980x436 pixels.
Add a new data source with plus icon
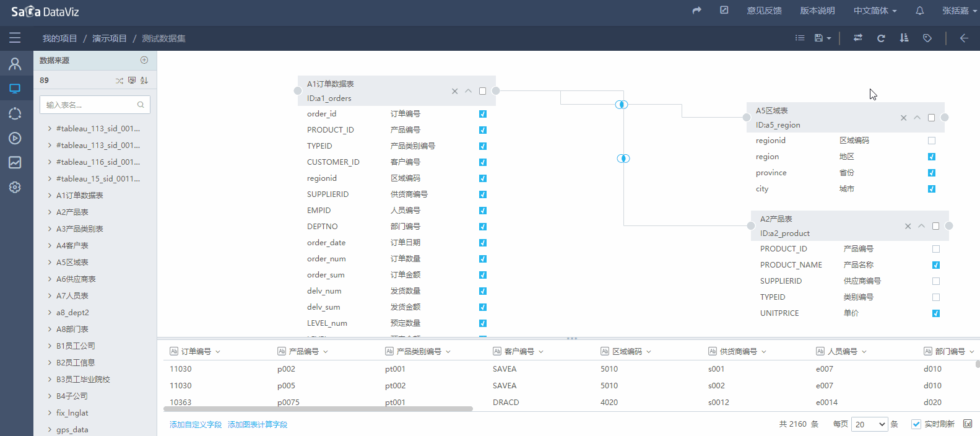point(144,60)
